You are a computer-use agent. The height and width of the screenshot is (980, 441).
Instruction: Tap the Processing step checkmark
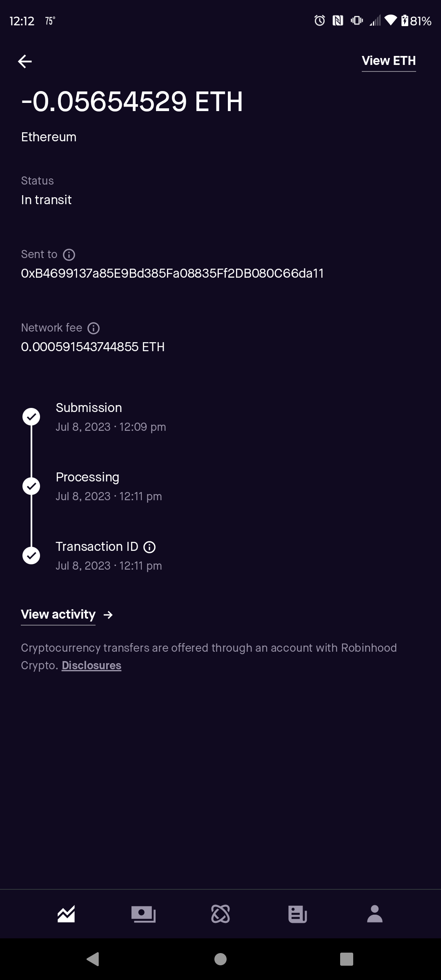(31, 486)
